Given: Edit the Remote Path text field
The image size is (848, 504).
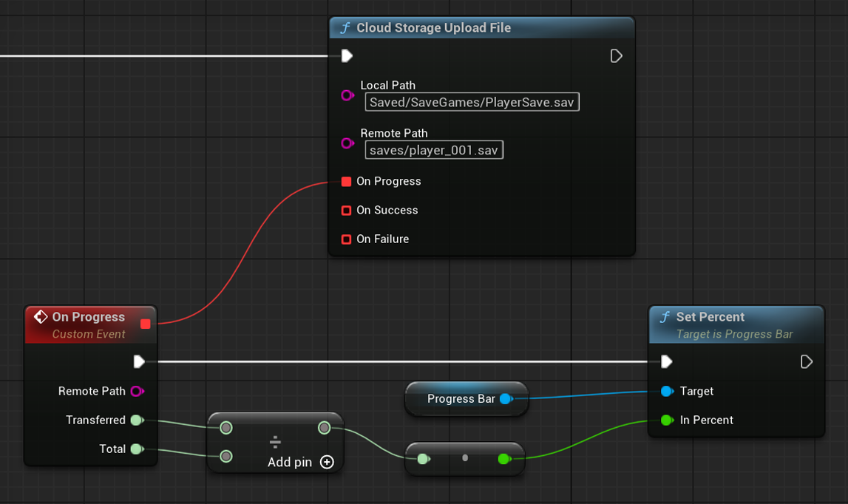Looking at the screenshot, I should [x=434, y=151].
